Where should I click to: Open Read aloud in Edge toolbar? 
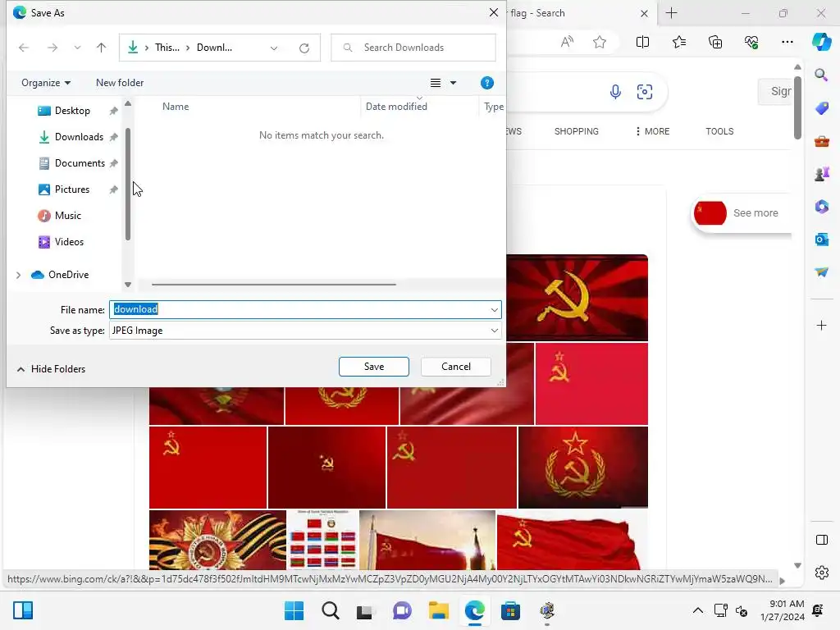(x=567, y=42)
